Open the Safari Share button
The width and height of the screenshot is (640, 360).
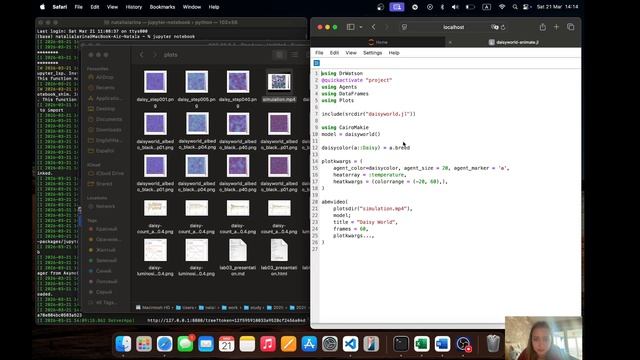(x=542, y=27)
